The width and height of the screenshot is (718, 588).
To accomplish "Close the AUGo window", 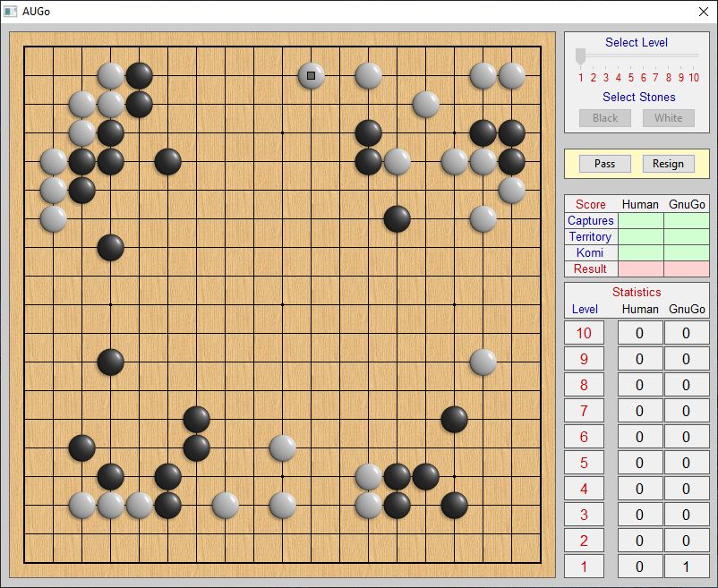I will 704,12.
